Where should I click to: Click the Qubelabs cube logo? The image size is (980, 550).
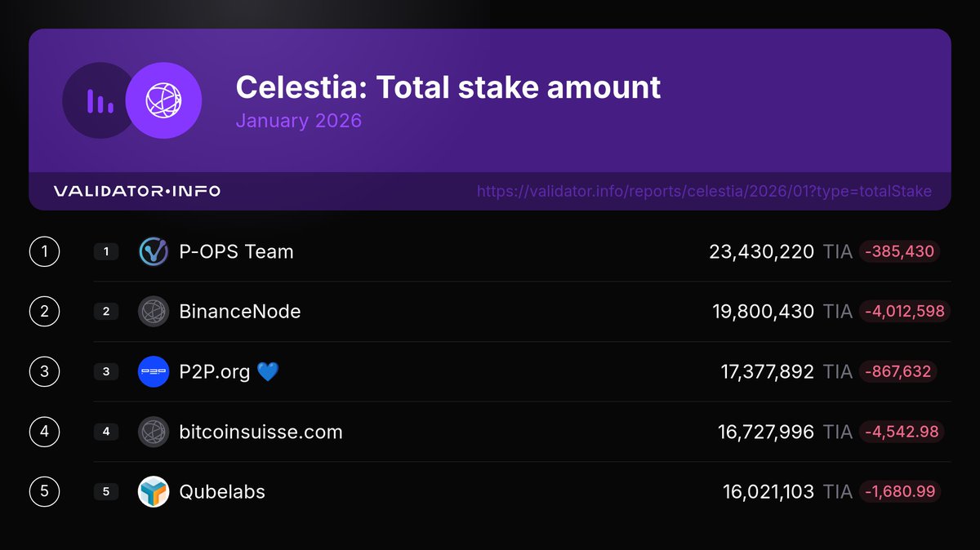point(154,492)
